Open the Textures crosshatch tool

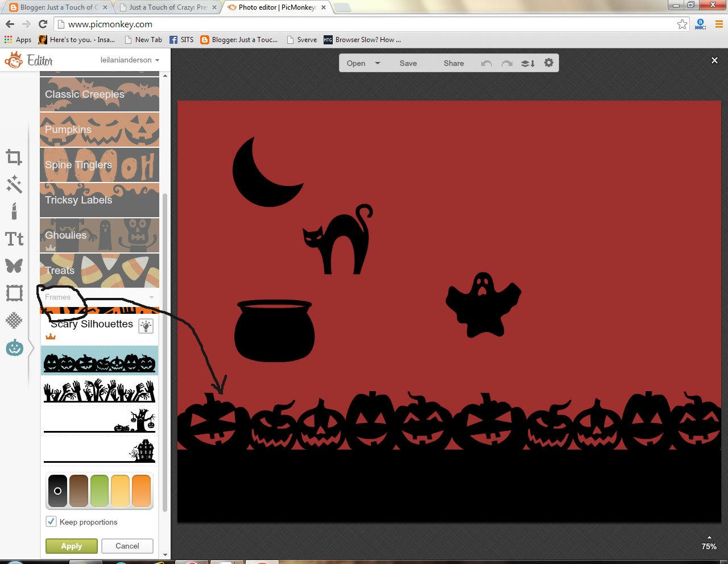click(14, 320)
